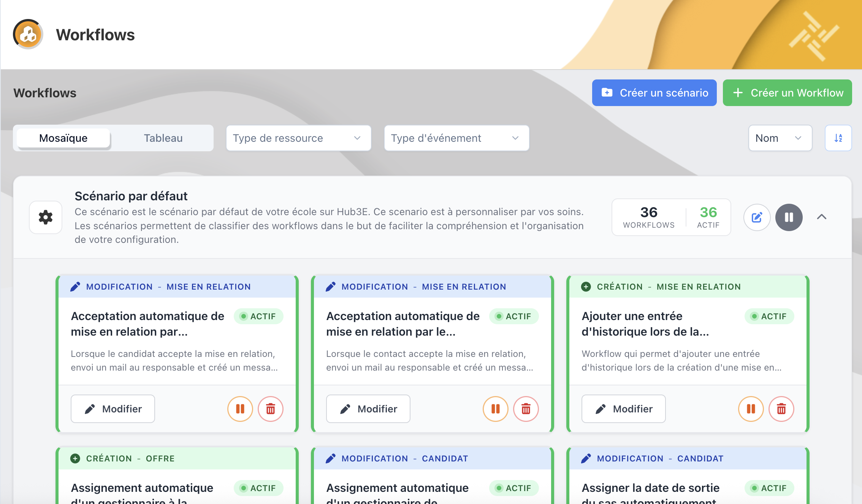Click Modifier on contact acceptation workflow card
The height and width of the screenshot is (504, 862).
368,409
